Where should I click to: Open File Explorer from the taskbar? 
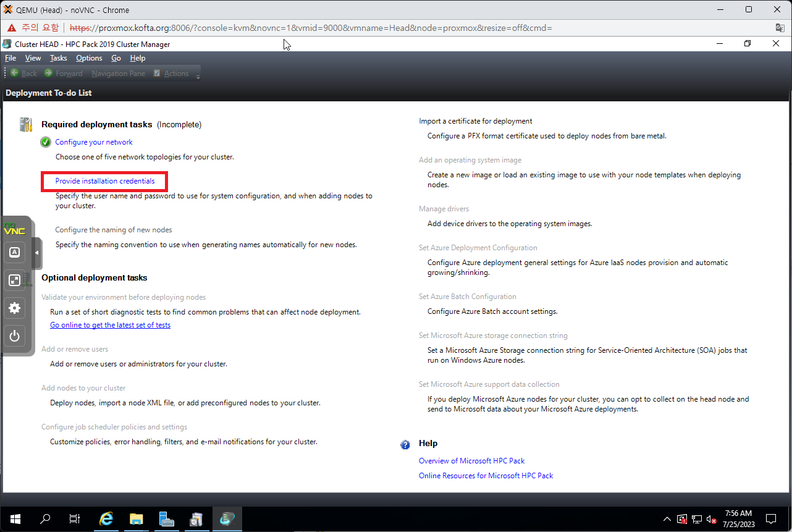[x=136, y=519]
